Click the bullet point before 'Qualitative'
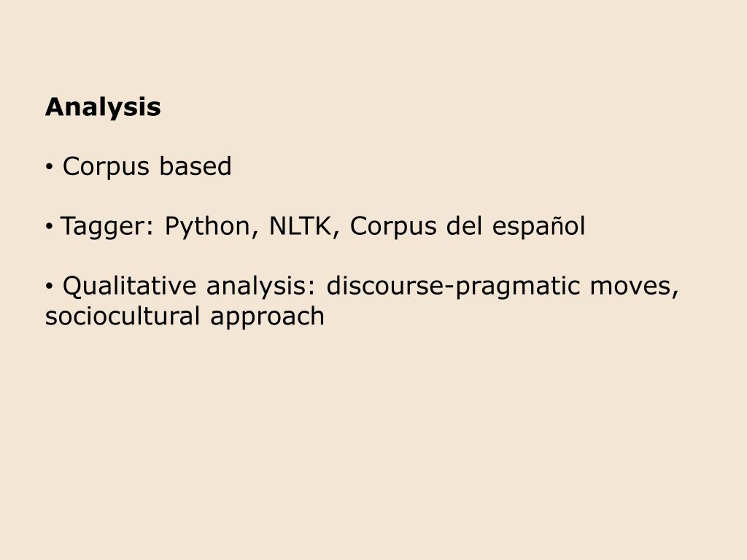Image resolution: width=747 pixels, height=560 pixels. click(x=49, y=287)
